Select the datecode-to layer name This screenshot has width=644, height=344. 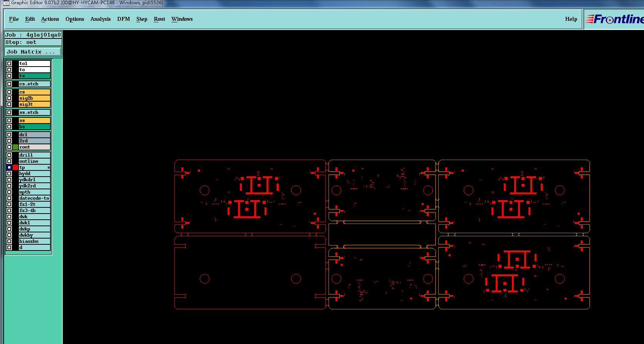click(35, 198)
